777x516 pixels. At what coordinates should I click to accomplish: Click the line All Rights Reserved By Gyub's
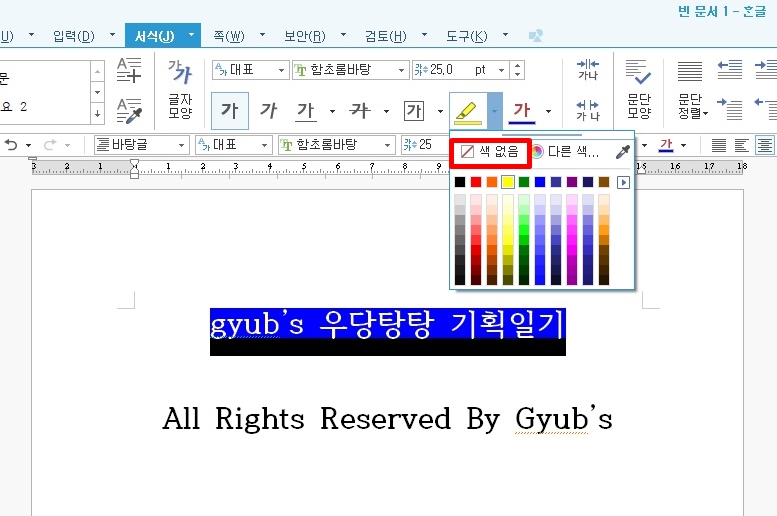click(388, 419)
